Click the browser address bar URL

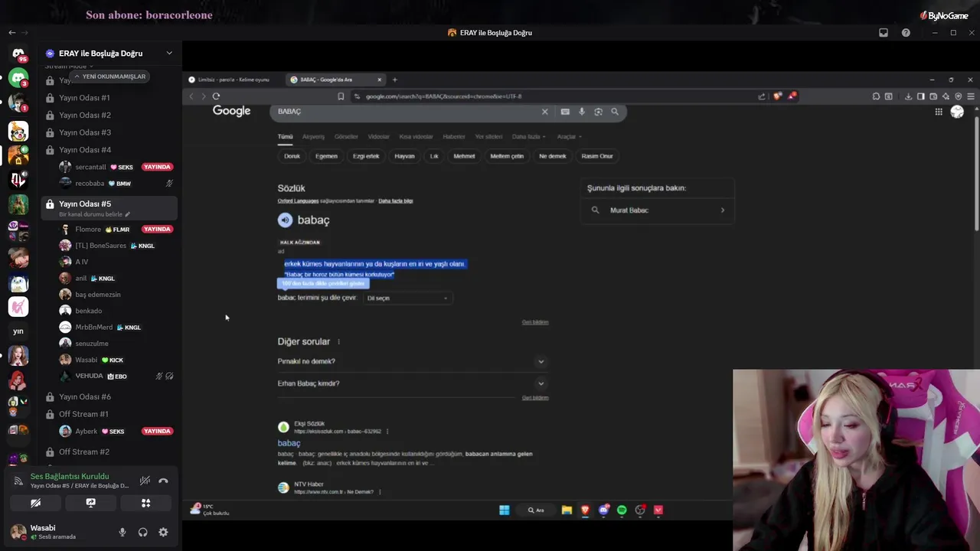click(443, 96)
